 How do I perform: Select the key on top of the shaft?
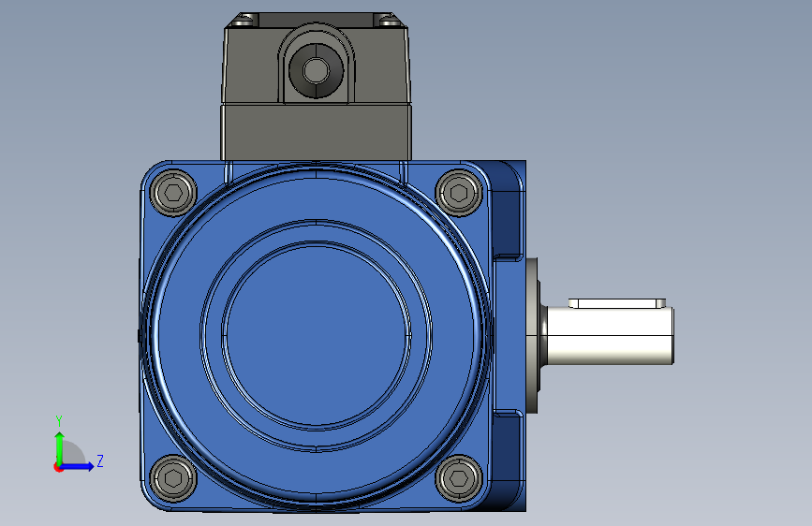(x=617, y=303)
